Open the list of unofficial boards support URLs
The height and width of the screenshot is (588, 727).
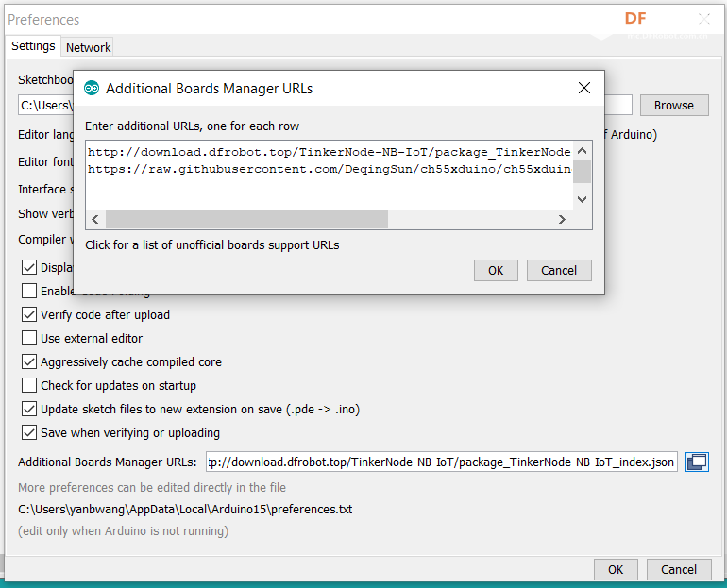tap(211, 245)
